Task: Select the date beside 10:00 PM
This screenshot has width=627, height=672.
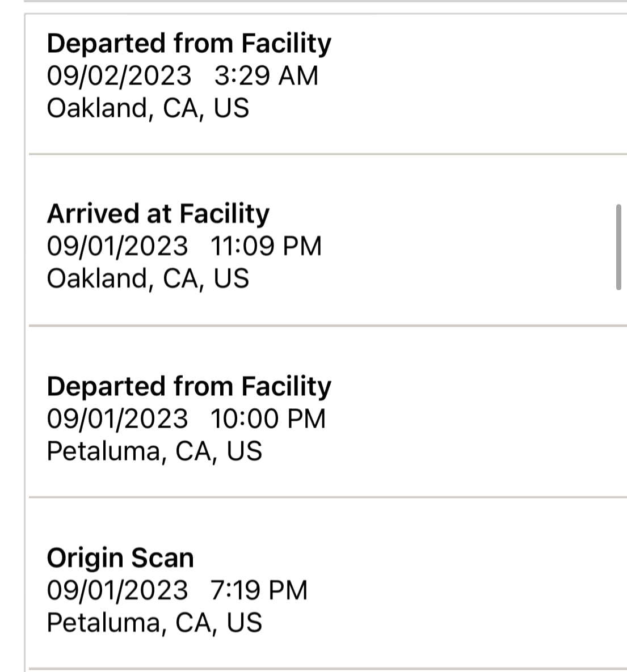Action: tap(117, 419)
